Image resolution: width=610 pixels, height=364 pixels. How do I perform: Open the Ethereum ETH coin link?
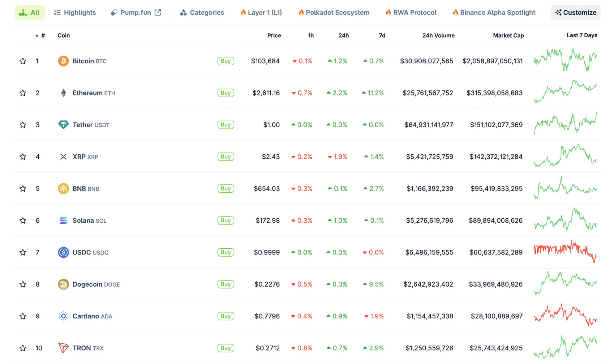[94, 93]
